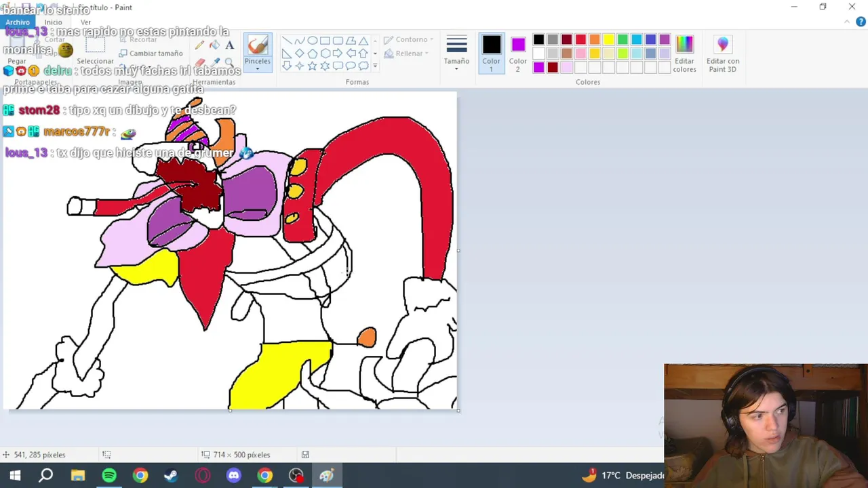This screenshot has width=868, height=488.
Task: Pick the rounded rectangle shape
Action: click(x=338, y=41)
